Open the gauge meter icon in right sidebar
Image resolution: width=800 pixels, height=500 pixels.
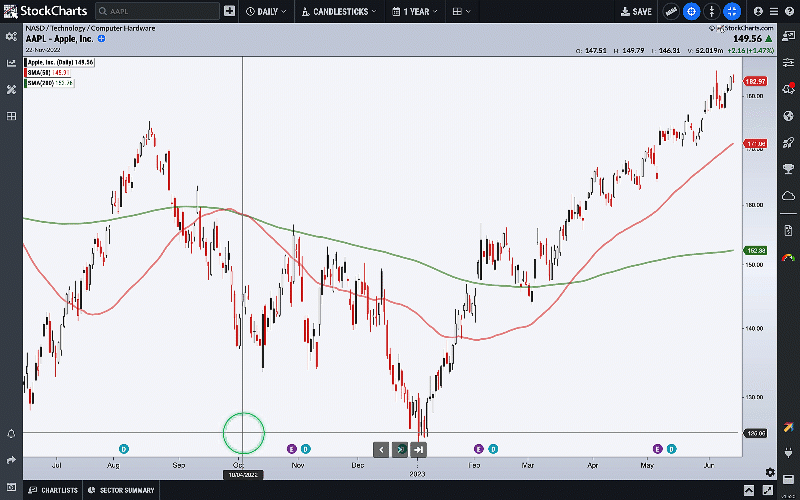coord(788,258)
